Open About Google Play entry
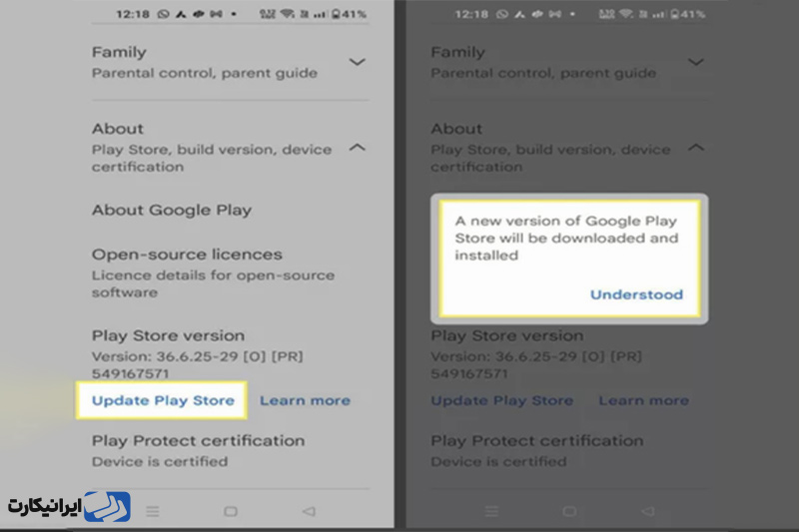Image resolution: width=799 pixels, height=532 pixels. tap(172, 211)
